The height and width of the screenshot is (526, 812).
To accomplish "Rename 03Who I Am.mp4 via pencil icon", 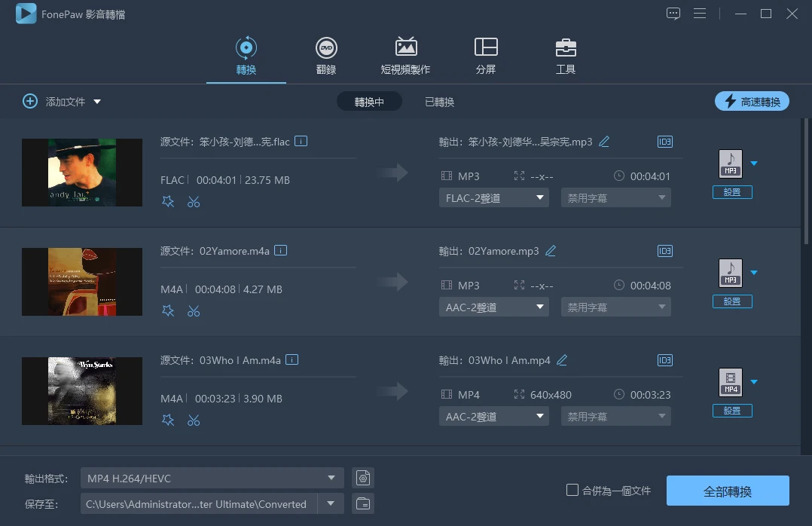I will (x=562, y=360).
